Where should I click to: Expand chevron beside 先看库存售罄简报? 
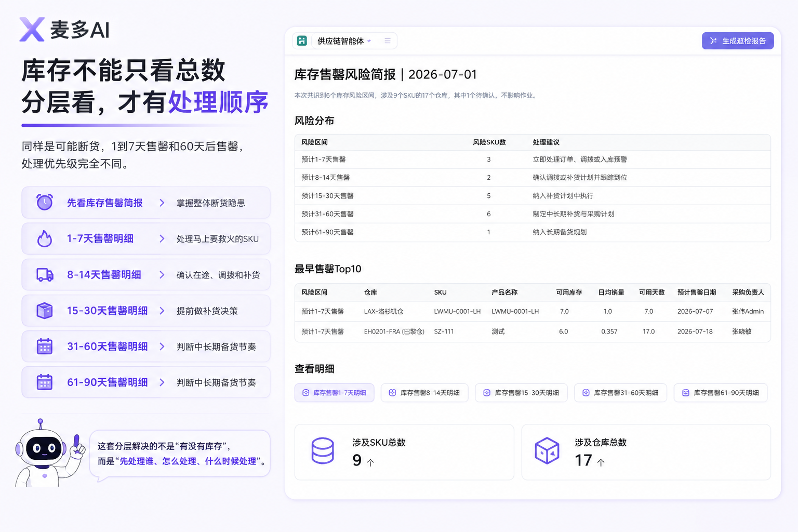(x=162, y=203)
